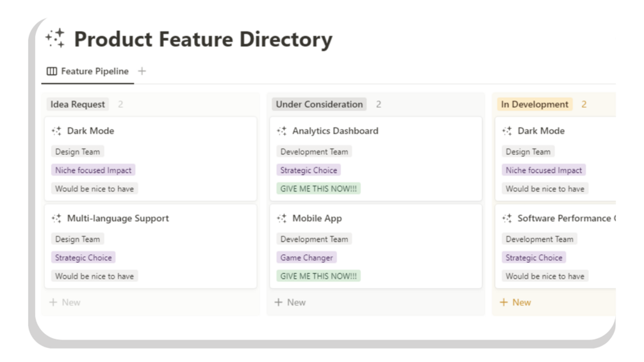Open the Analytics Dashboard card title
This screenshot has height=362, width=644.
(335, 131)
